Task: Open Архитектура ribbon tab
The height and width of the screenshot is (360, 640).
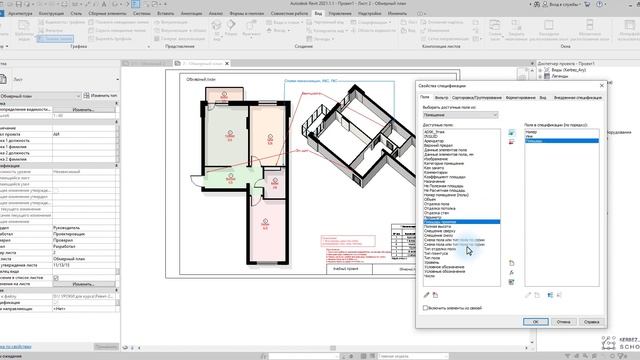Action: tap(20, 13)
